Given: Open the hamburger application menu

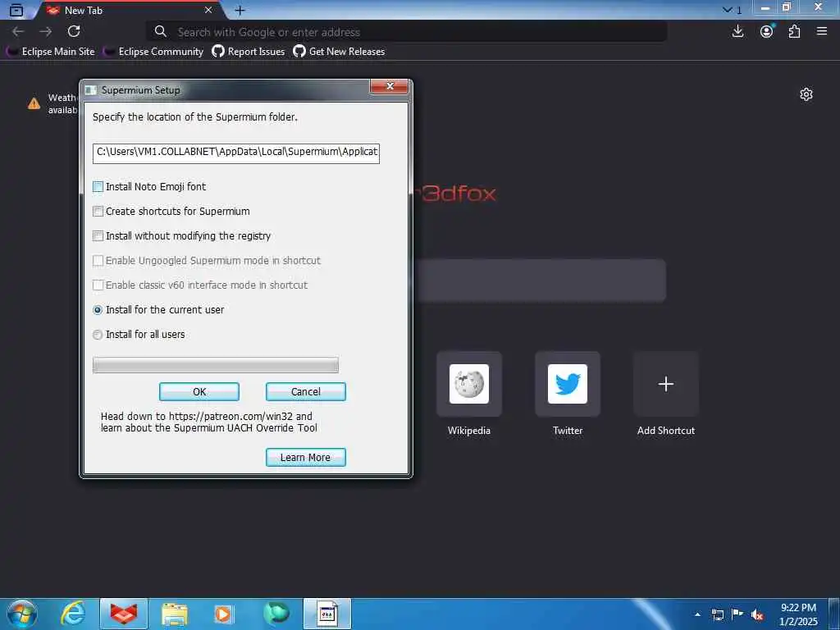Looking at the screenshot, I should click(822, 32).
